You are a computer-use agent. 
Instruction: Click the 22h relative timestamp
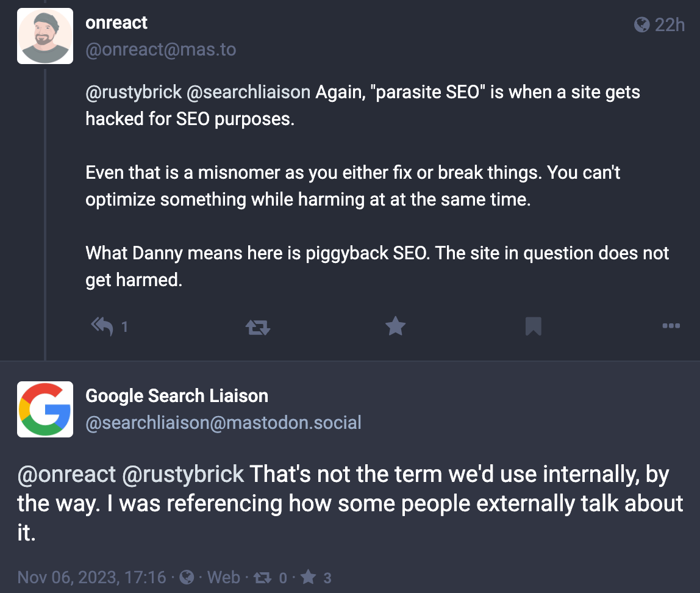668,25
